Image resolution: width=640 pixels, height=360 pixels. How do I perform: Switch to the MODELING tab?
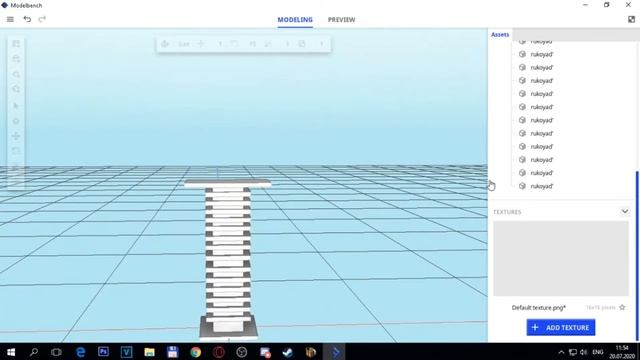pos(295,20)
